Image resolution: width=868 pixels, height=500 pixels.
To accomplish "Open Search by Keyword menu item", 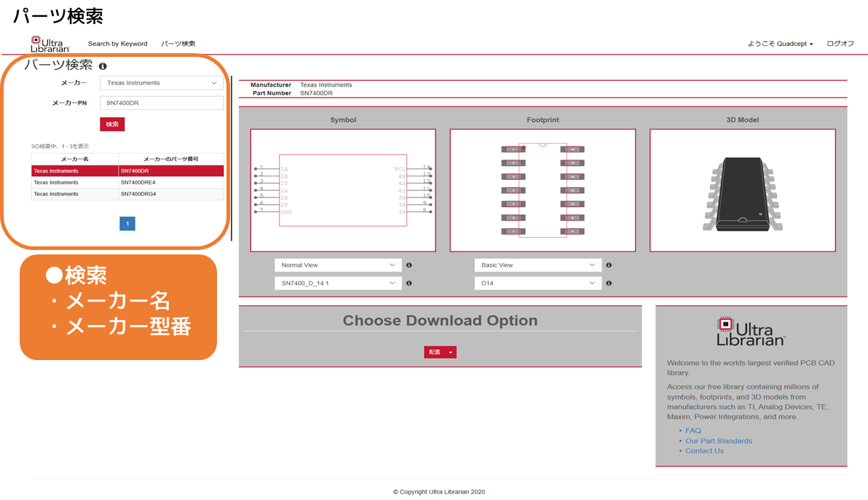I will (117, 44).
